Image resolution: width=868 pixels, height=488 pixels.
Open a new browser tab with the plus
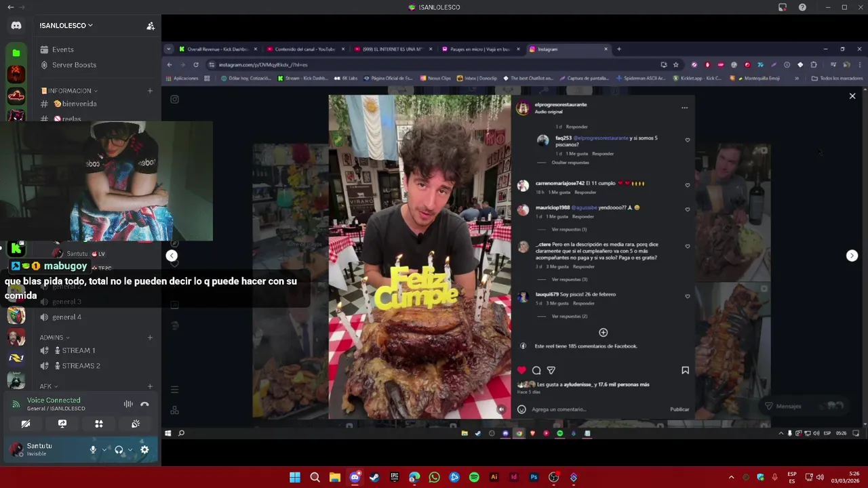coord(618,49)
